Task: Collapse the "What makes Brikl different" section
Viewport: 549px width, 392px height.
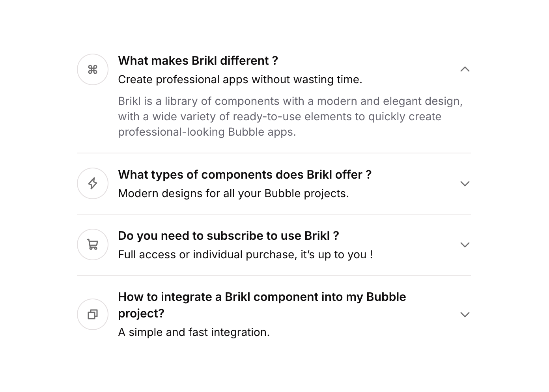Action: [465, 69]
